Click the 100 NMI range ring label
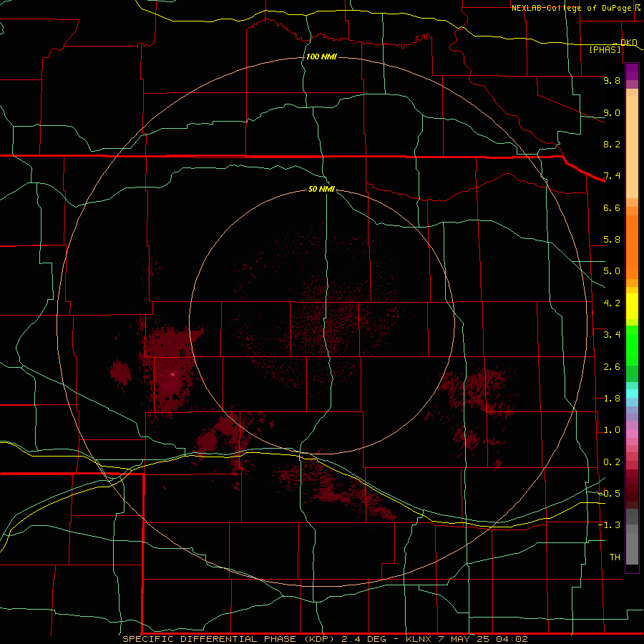Image resolution: width=644 pixels, height=644 pixels. (321, 57)
